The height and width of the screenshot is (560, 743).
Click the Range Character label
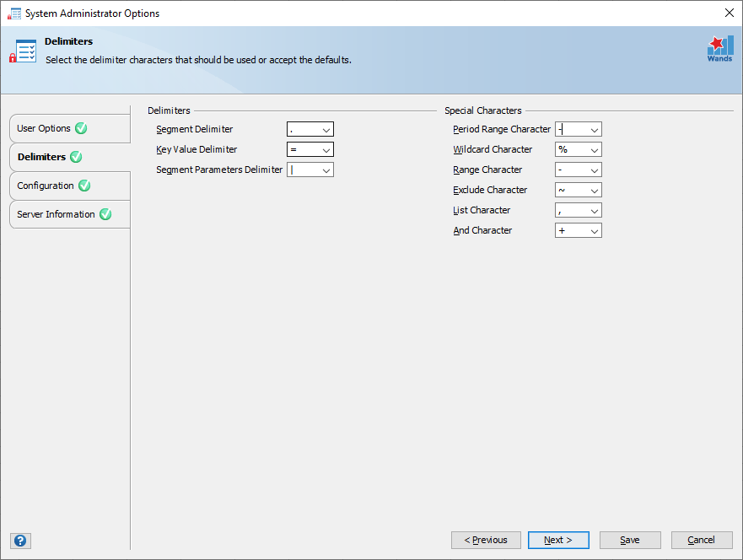[x=487, y=170]
